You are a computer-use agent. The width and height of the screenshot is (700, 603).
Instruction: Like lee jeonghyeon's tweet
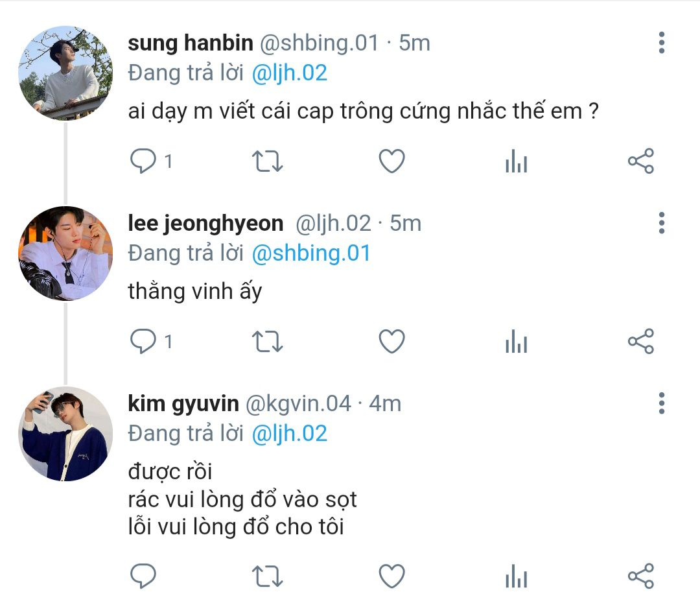(x=392, y=342)
